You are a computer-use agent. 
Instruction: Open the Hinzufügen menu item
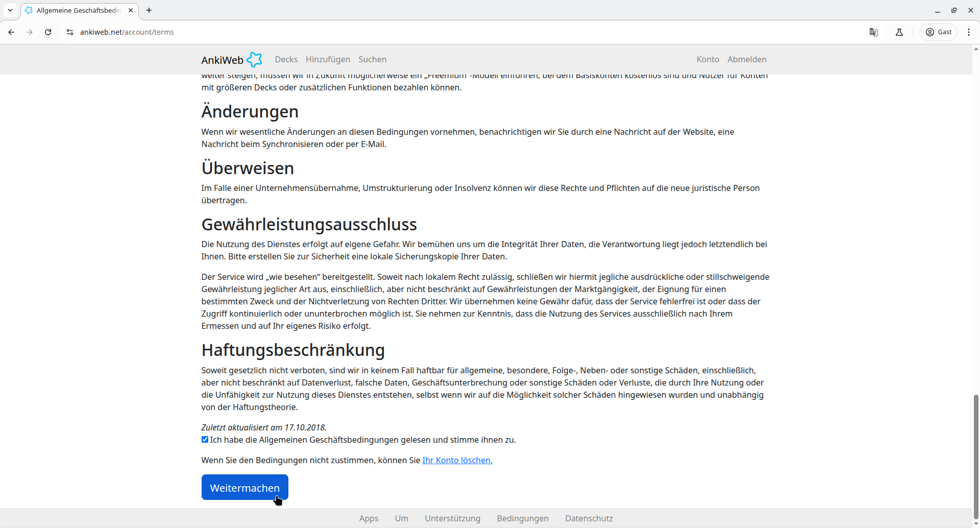[x=328, y=60]
